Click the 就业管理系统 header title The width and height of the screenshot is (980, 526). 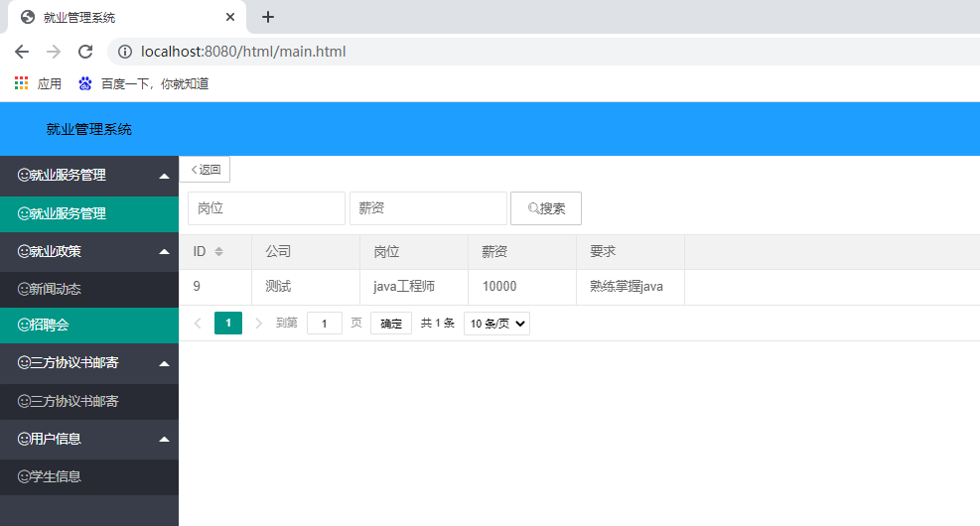click(x=88, y=129)
